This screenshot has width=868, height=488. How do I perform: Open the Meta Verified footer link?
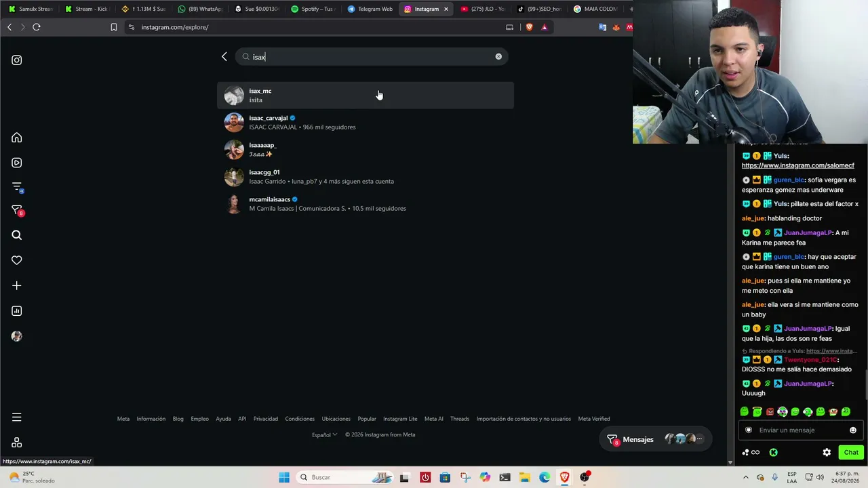coord(594,419)
